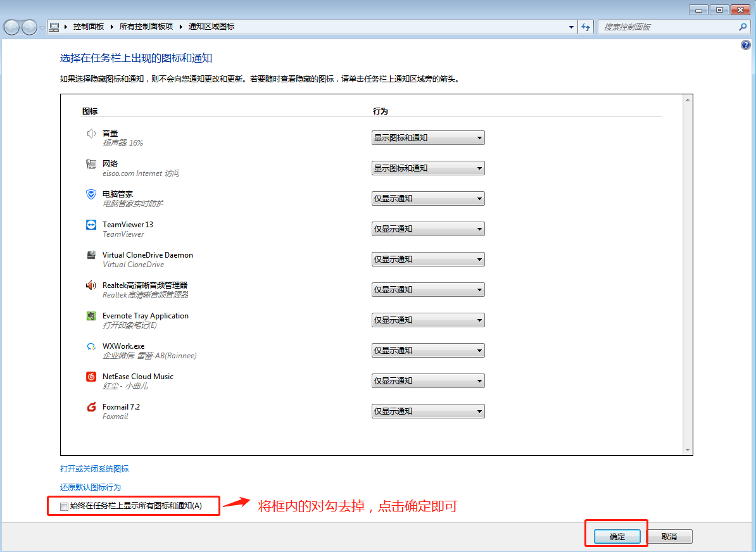The width and height of the screenshot is (756, 552).
Task: Click the Foxmail 7.2 icon
Action: (x=91, y=407)
